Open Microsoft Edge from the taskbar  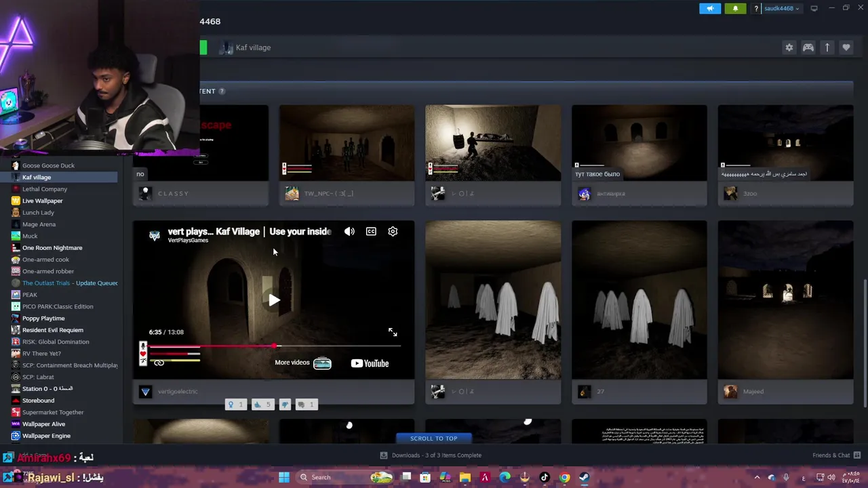coord(505,477)
